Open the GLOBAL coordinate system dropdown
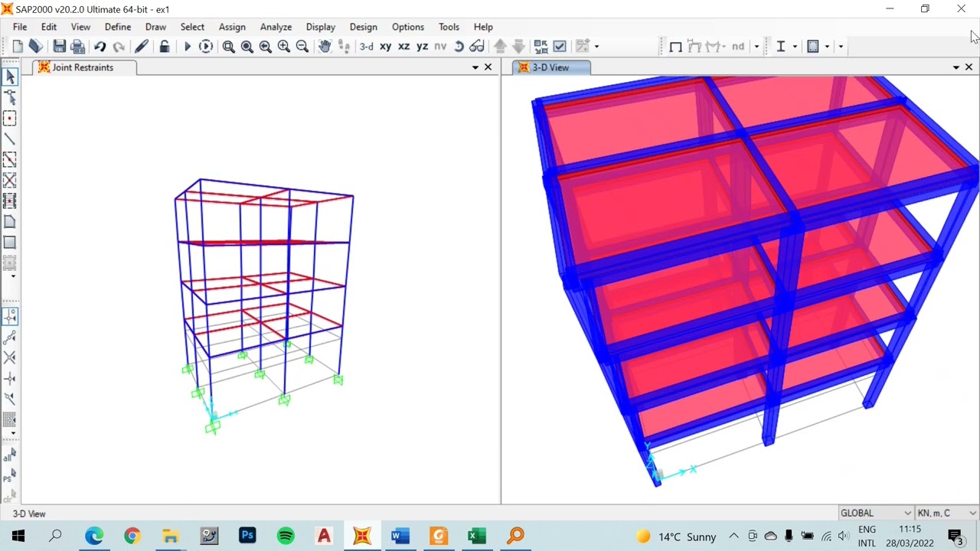Screen dimensions: 980x551 (x=876, y=513)
